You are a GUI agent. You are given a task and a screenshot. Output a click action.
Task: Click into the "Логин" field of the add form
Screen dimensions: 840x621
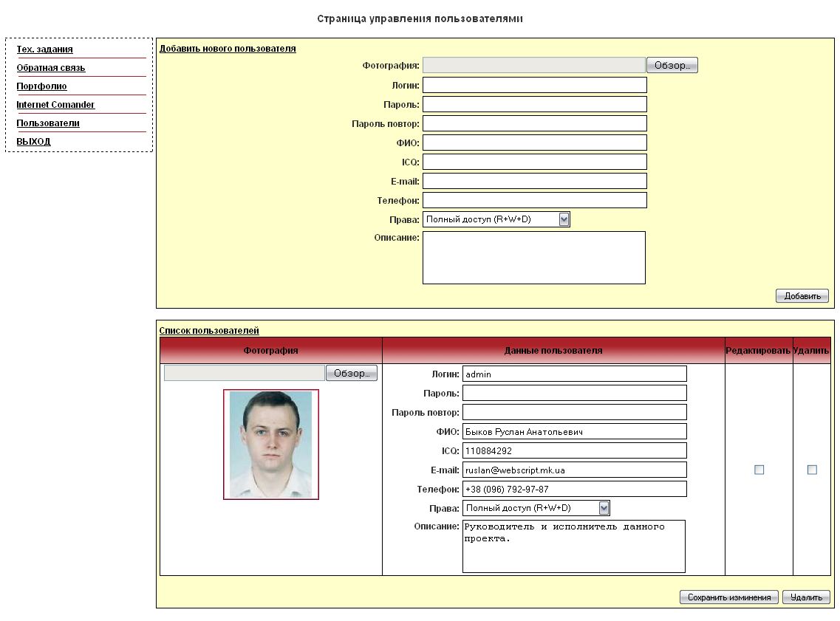[533, 84]
